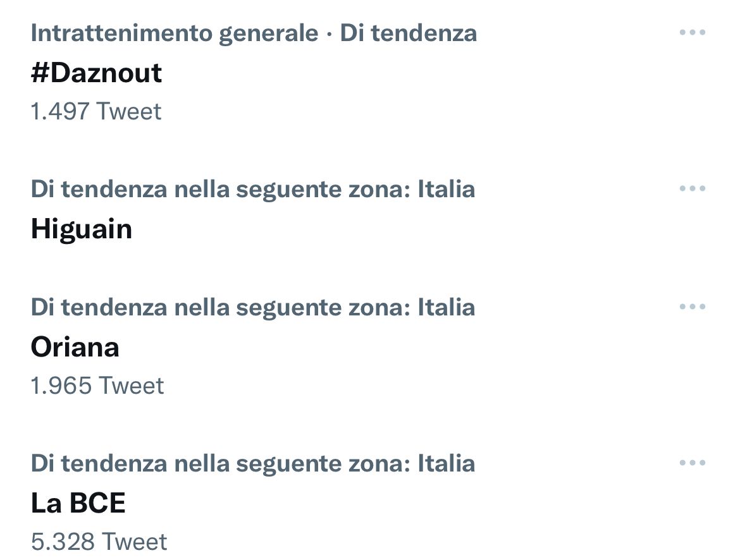Click 'Di tendenza' label above #Daznout
The image size is (740, 560).
[x=409, y=33]
